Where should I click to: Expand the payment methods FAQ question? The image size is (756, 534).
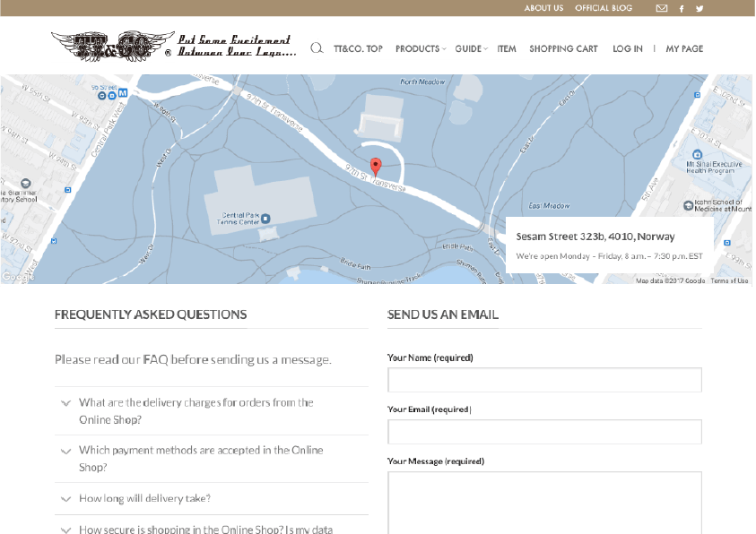point(212,459)
